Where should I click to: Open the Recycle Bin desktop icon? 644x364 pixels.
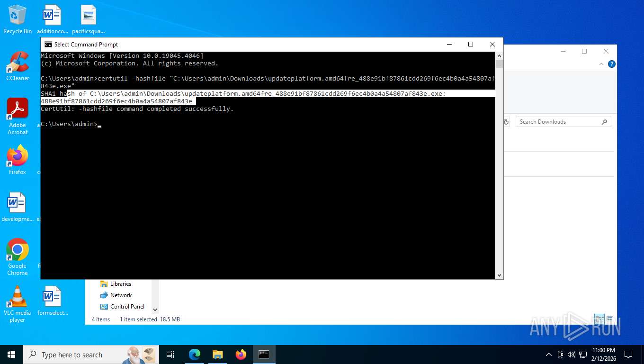18,19
